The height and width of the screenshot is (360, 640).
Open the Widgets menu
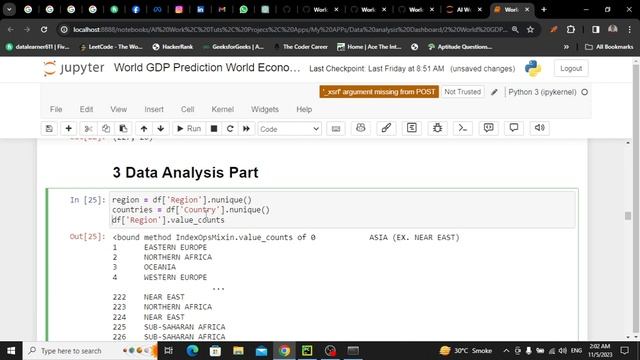[265, 109]
